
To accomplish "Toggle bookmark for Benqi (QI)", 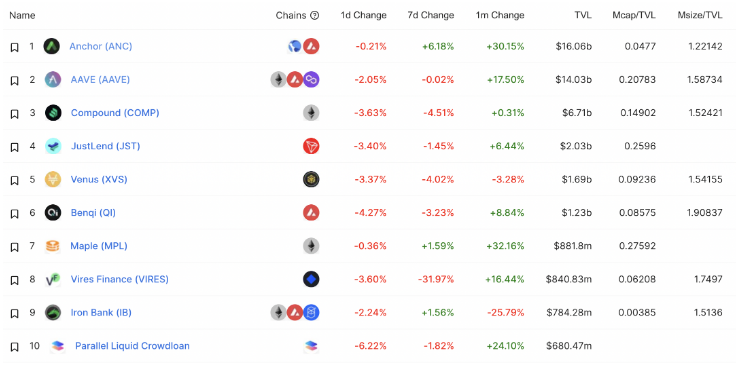I will click(x=15, y=213).
